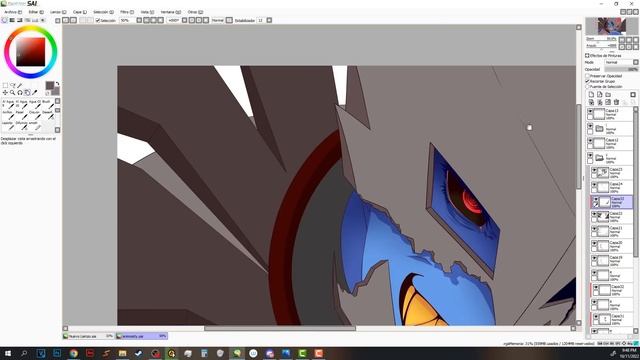Select the rotate canvas tool
Viewport: 640px width, 360px height.
click(20, 93)
